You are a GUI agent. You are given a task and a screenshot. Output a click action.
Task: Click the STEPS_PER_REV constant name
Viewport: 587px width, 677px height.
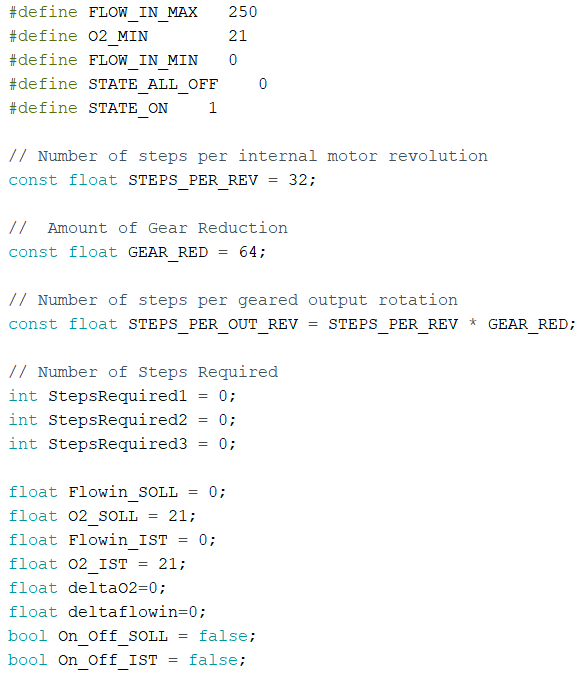(193, 180)
